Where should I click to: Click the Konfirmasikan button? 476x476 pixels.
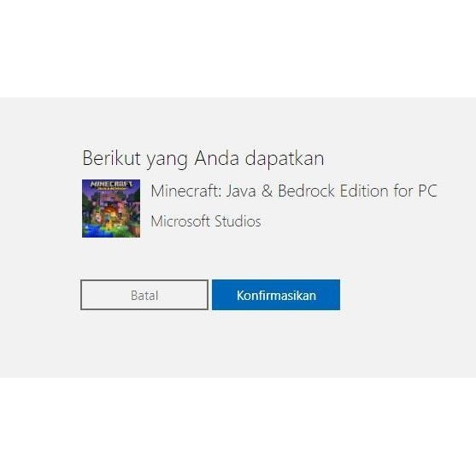tap(276, 295)
